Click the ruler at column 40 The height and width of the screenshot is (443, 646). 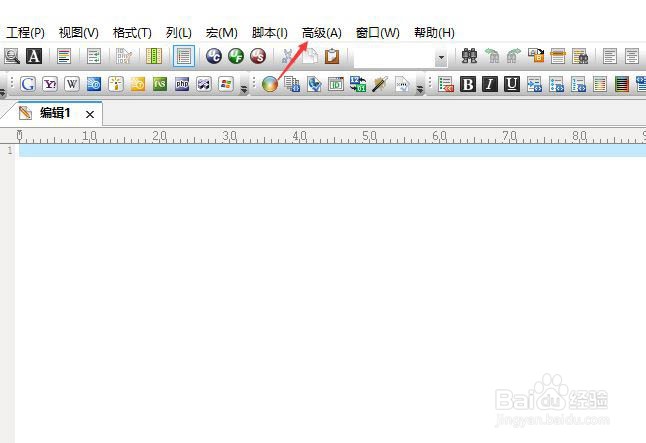[300, 136]
